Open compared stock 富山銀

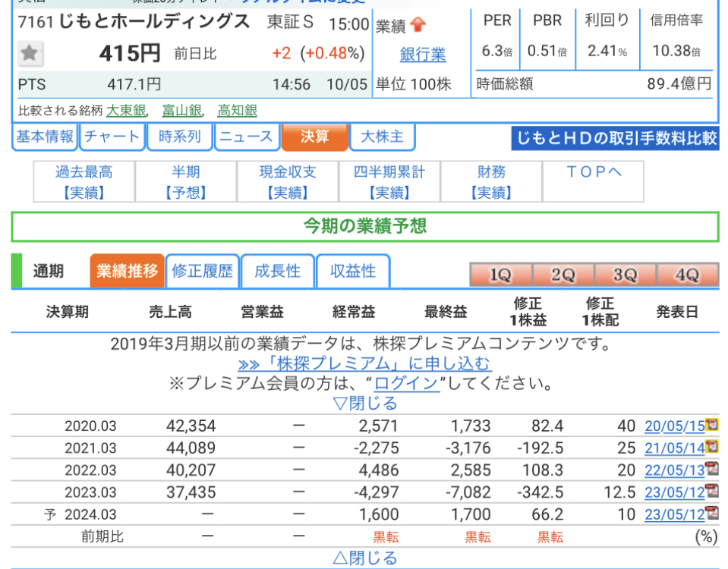tap(182, 111)
